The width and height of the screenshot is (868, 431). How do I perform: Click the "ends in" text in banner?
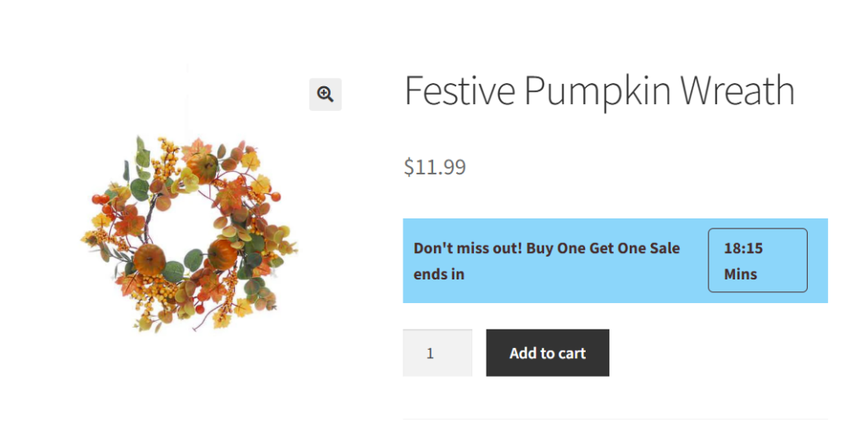(x=439, y=274)
